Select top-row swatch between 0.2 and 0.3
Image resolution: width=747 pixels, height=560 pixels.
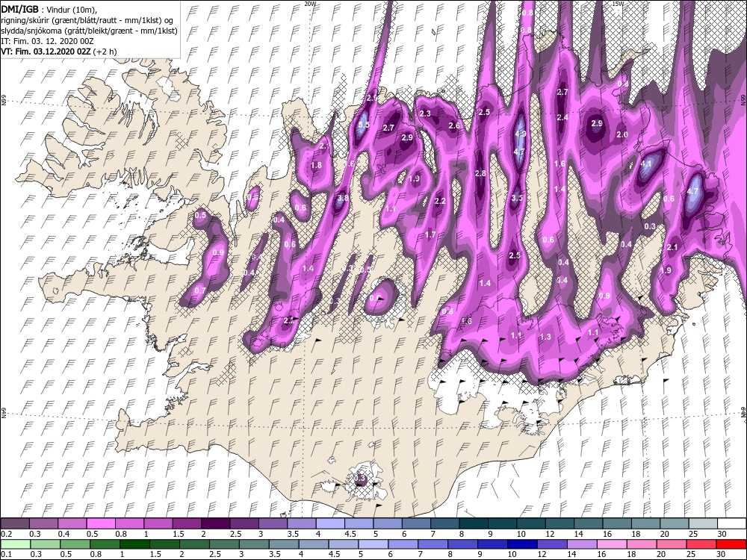tap(15, 524)
